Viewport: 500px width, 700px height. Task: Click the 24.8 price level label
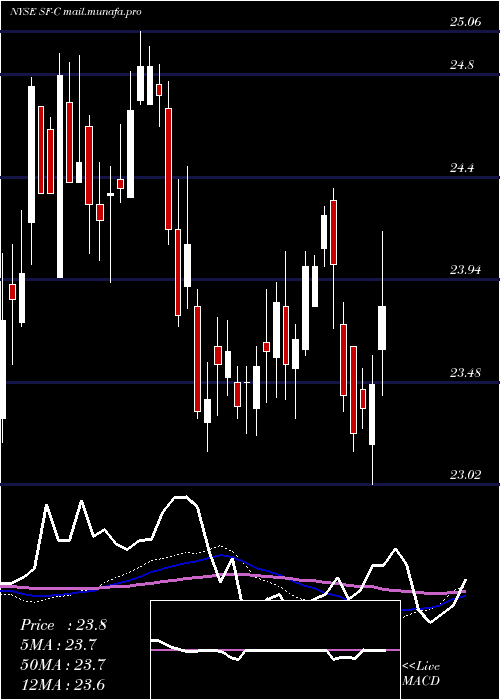click(x=462, y=65)
